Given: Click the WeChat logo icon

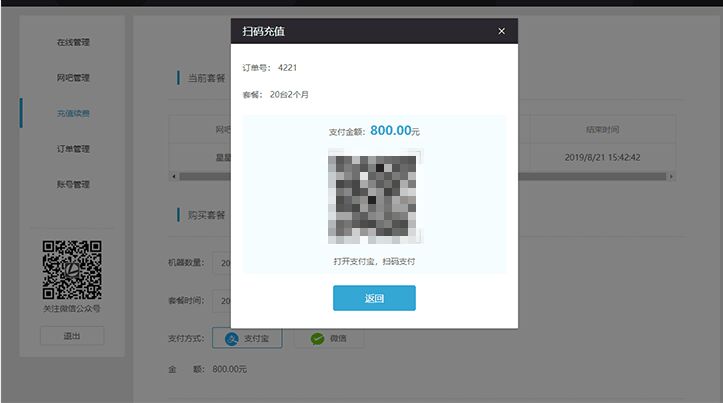Looking at the screenshot, I should pos(317,338).
